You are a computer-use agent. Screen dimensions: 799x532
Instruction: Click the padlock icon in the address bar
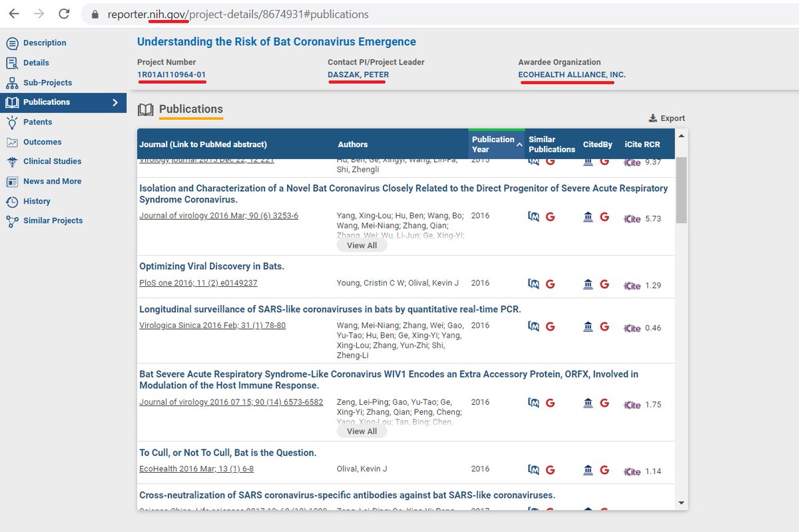tap(95, 14)
